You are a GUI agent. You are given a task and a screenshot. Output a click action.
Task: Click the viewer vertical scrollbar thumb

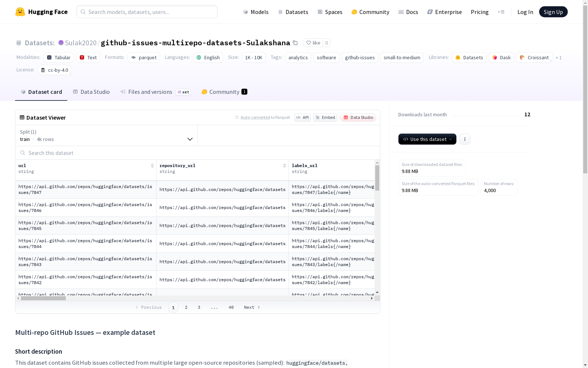[x=377, y=178]
